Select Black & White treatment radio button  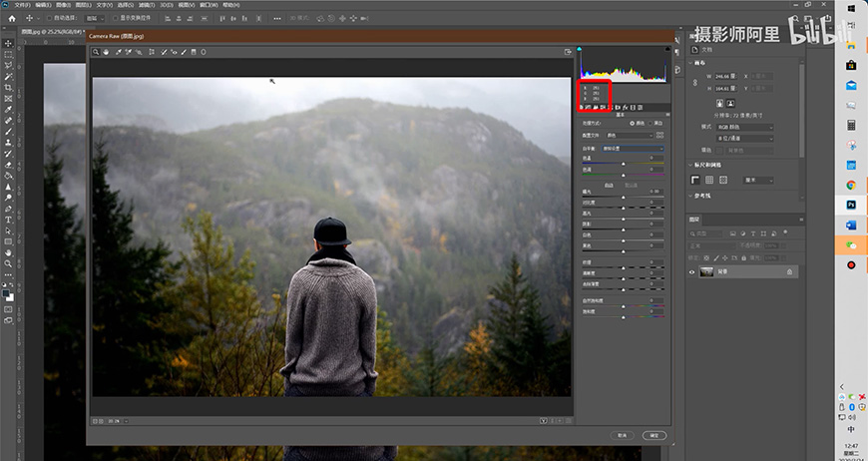click(651, 124)
